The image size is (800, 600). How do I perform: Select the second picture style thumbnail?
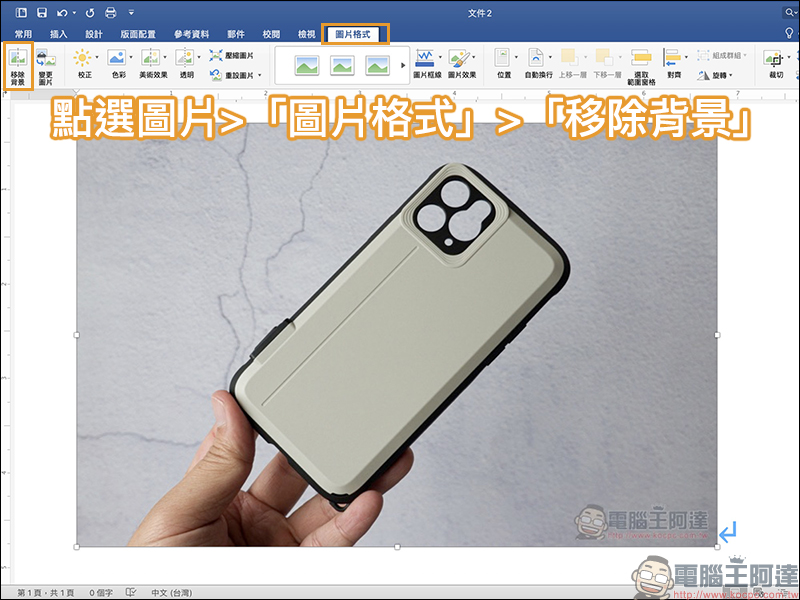(342, 65)
